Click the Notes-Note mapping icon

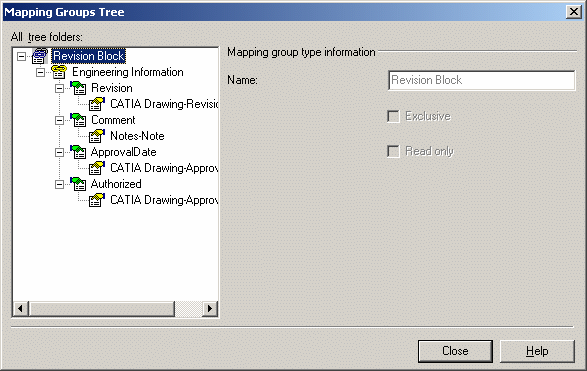click(x=97, y=136)
